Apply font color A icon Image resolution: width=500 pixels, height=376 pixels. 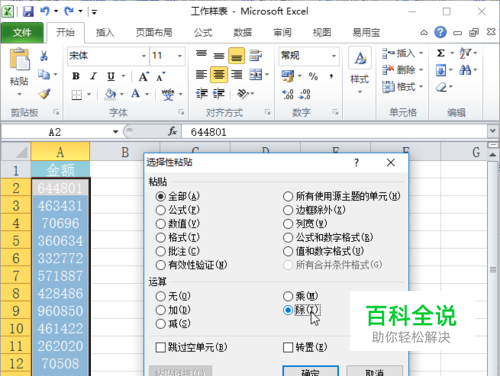click(136, 94)
